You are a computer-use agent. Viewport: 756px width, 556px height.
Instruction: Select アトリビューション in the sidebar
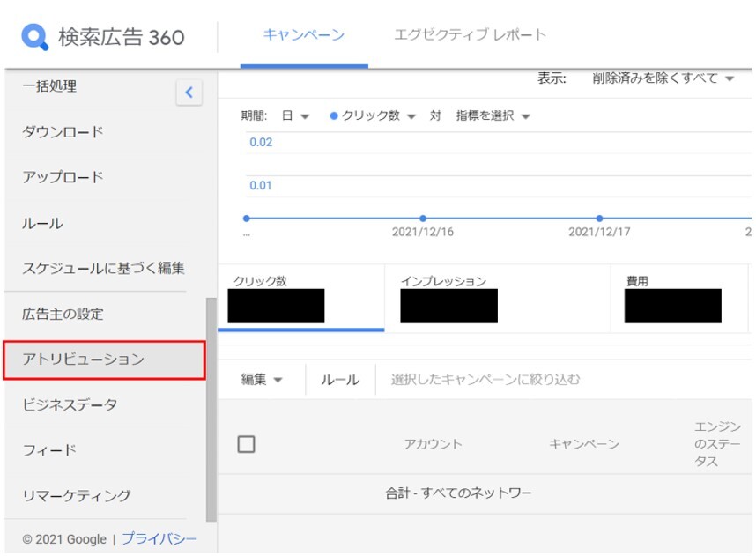point(104,360)
